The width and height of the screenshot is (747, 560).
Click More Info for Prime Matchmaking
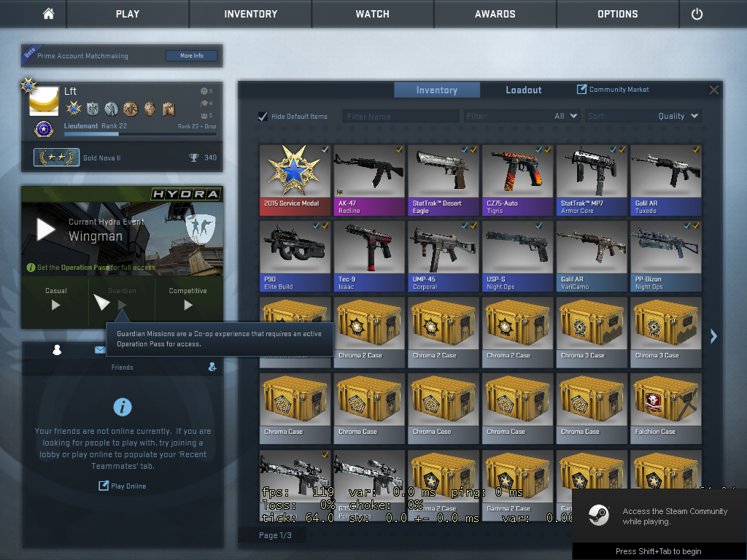coord(192,55)
